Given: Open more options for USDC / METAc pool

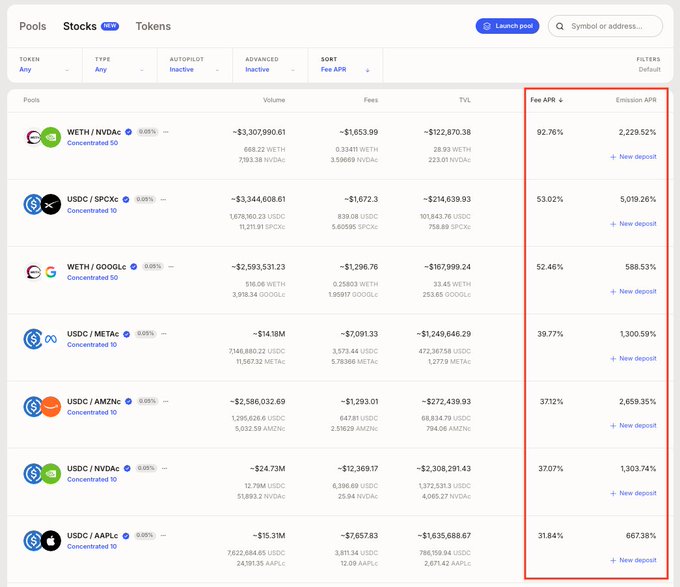Looking at the screenshot, I should 164,334.
